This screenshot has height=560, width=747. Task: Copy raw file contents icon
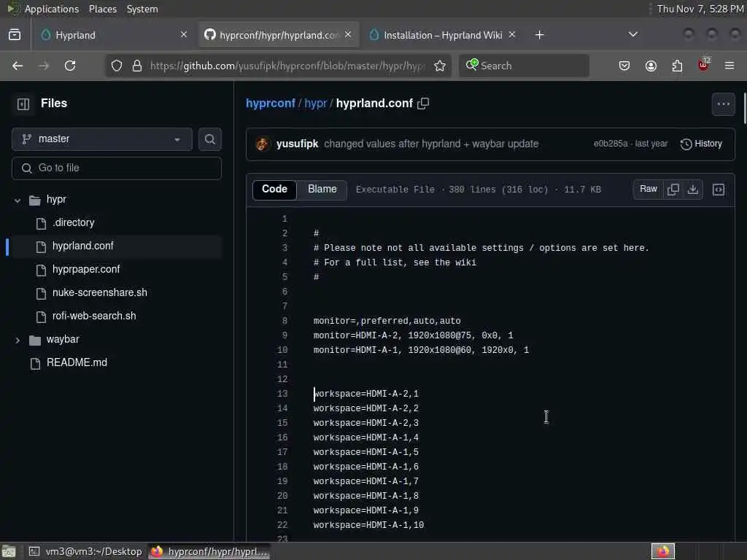673,190
